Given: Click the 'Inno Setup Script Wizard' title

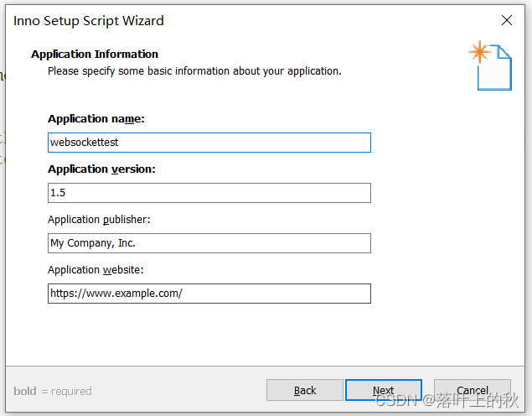Looking at the screenshot, I should point(89,21).
